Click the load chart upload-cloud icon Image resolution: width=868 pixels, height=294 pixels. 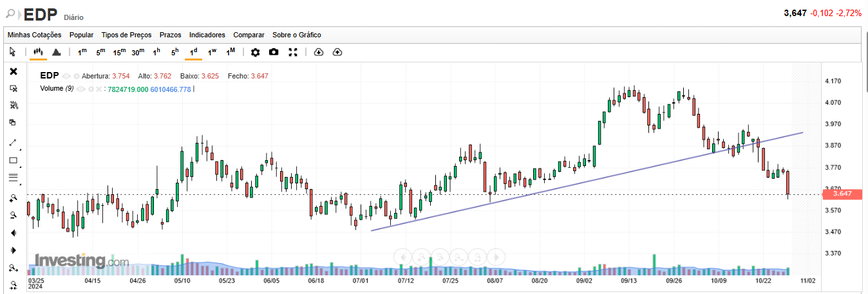click(337, 52)
